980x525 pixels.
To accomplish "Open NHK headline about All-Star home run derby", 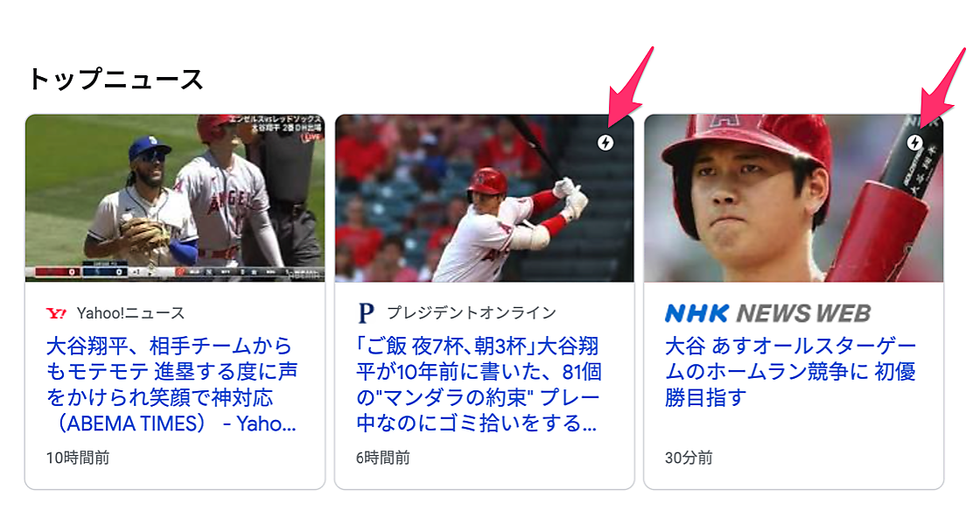I will point(790,371).
